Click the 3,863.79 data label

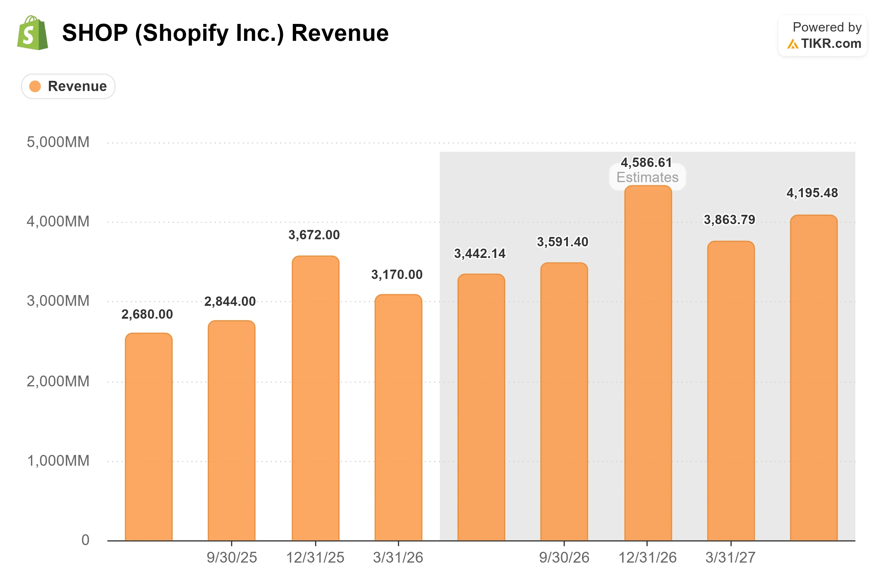[729, 220]
